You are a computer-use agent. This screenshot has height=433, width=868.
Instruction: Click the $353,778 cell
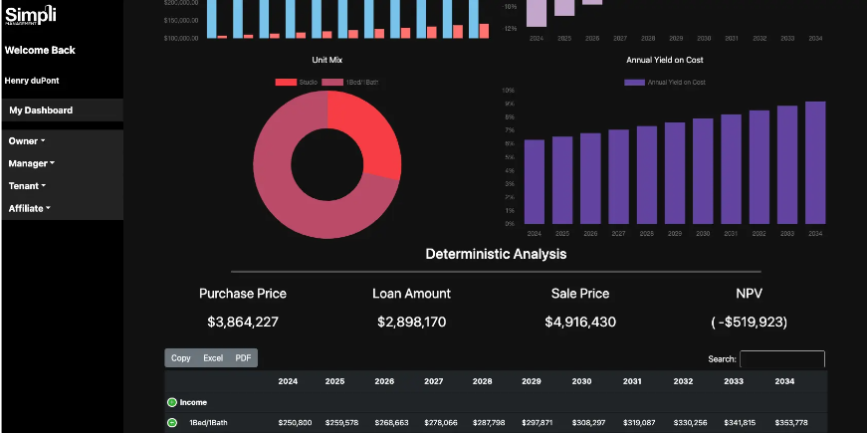tap(792, 422)
